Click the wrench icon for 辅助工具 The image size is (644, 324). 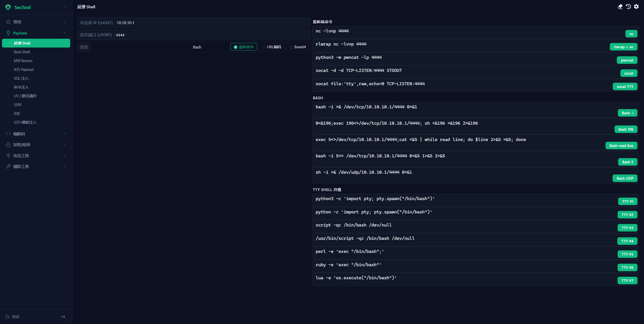coord(8,166)
